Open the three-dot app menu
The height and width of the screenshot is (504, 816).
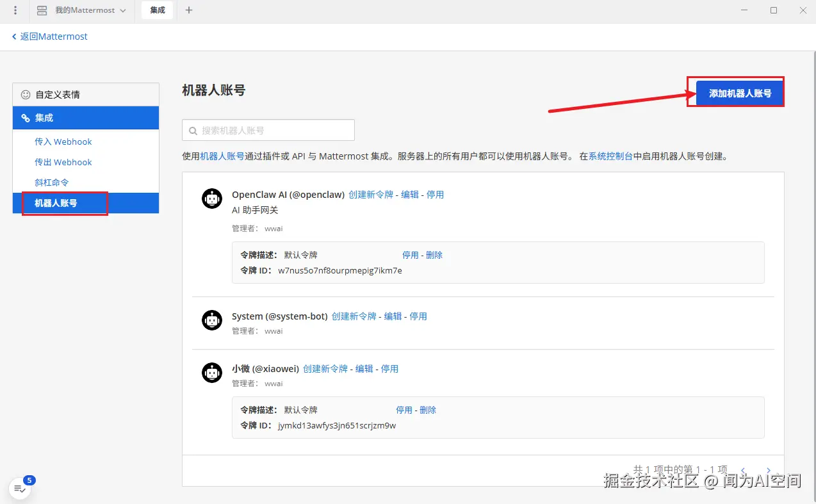(x=15, y=10)
